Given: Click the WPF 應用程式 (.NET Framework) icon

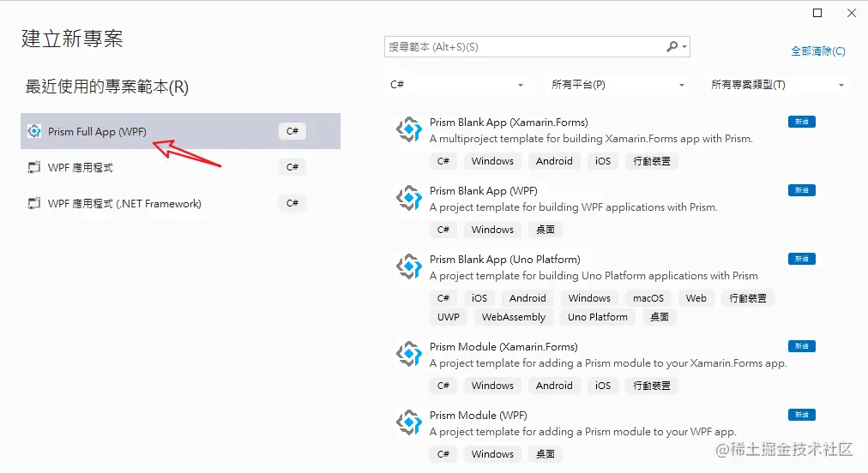Looking at the screenshot, I should [34, 203].
